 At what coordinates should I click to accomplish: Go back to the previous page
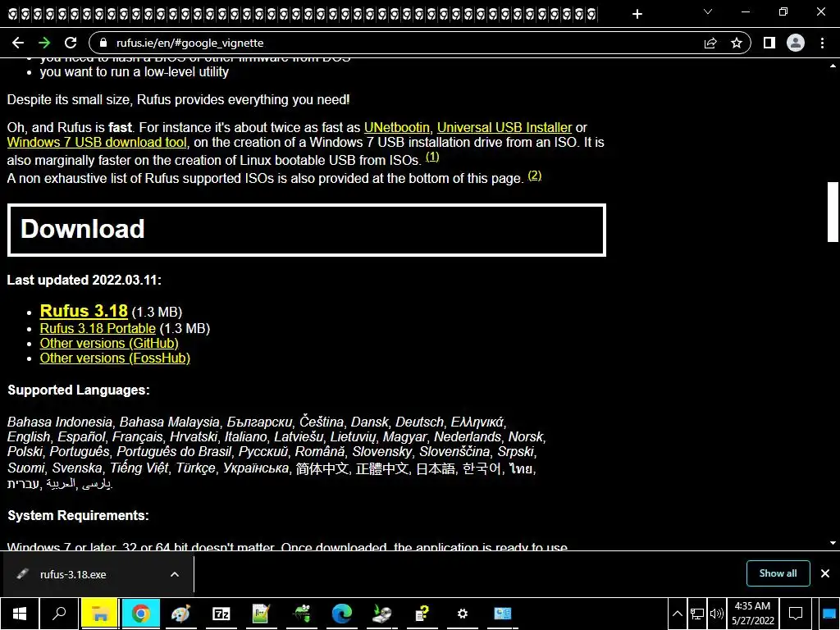[x=18, y=43]
